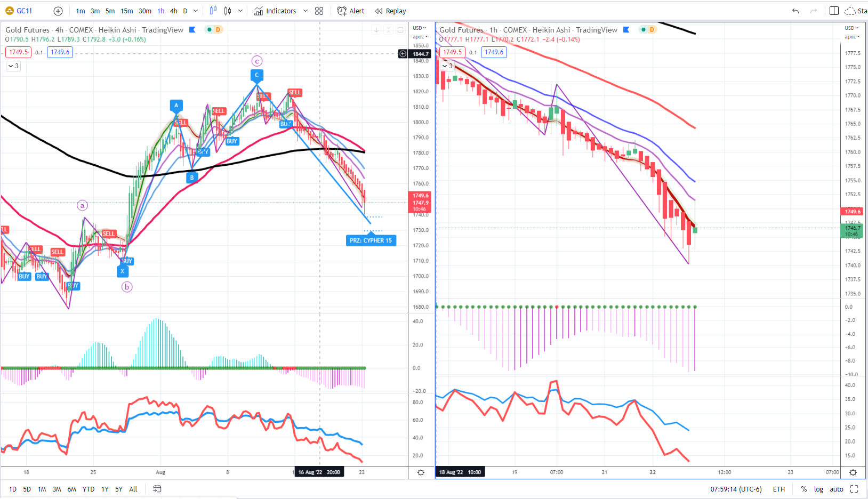Open the apoz unit dropdown on 4h chart
Viewport: 868px width, 499px height.
[x=420, y=37]
